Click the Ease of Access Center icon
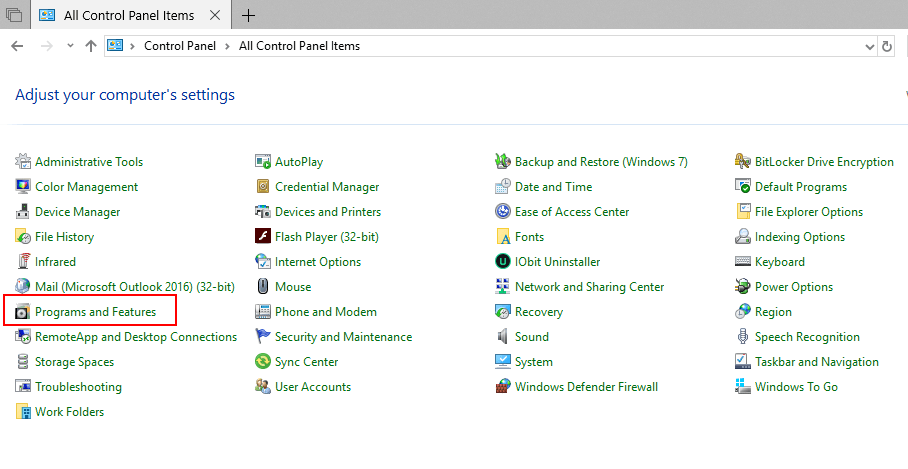The width and height of the screenshot is (908, 469). (x=504, y=212)
